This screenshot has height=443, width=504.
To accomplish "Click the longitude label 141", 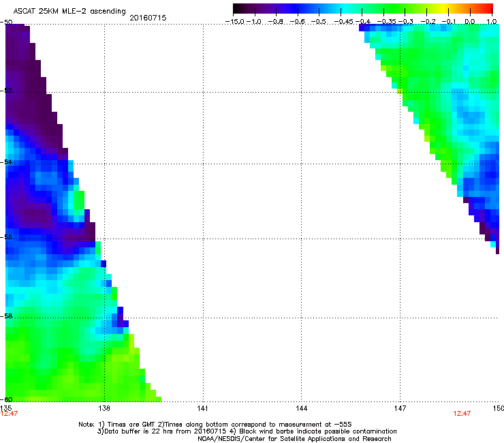I will click(202, 408).
